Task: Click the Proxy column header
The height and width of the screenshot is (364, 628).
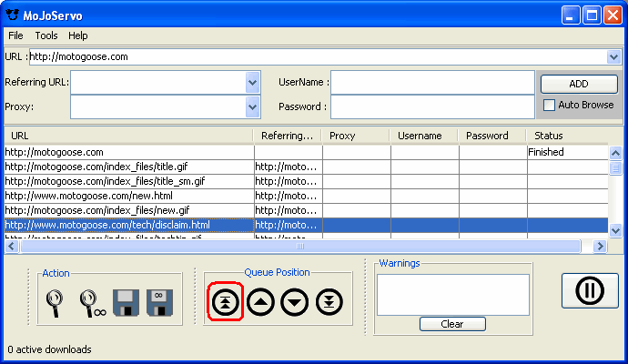Action: (356, 136)
